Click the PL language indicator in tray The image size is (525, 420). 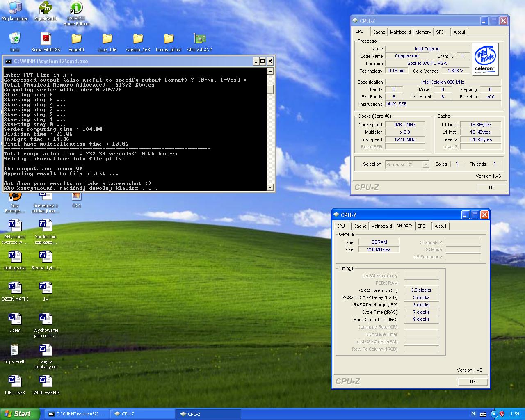(473, 414)
